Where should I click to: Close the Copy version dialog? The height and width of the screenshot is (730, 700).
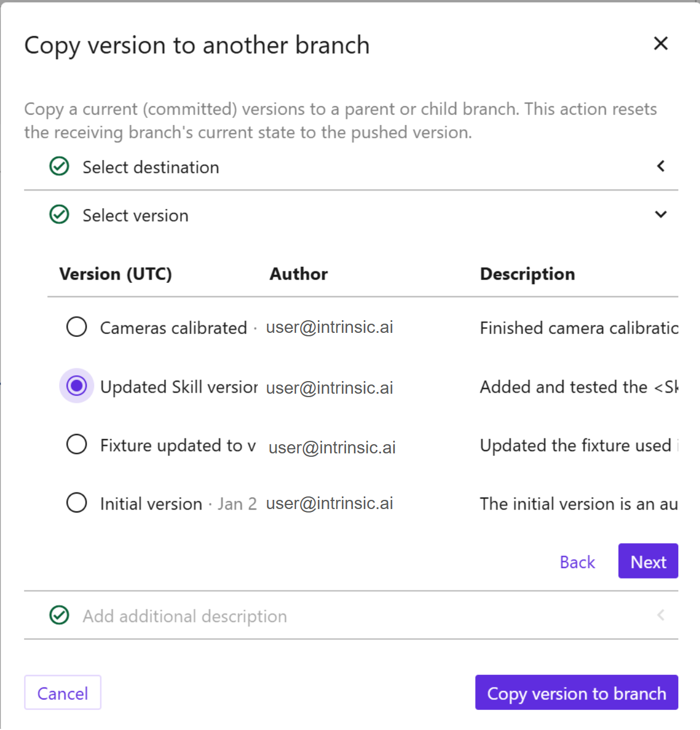point(660,44)
